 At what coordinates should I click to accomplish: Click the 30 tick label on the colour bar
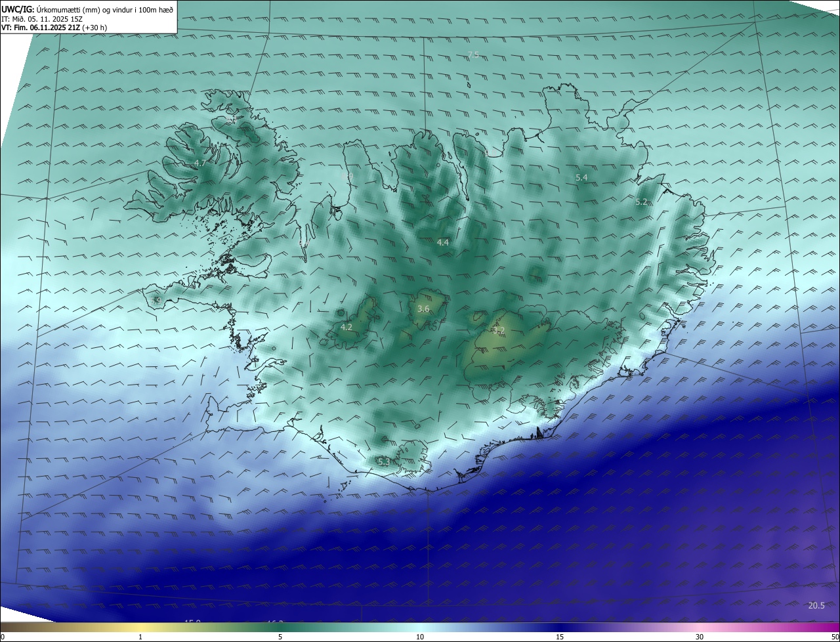[x=700, y=637]
